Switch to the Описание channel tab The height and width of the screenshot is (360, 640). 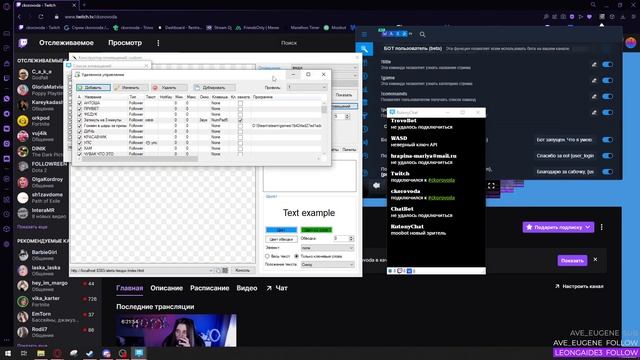click(167, 288)
